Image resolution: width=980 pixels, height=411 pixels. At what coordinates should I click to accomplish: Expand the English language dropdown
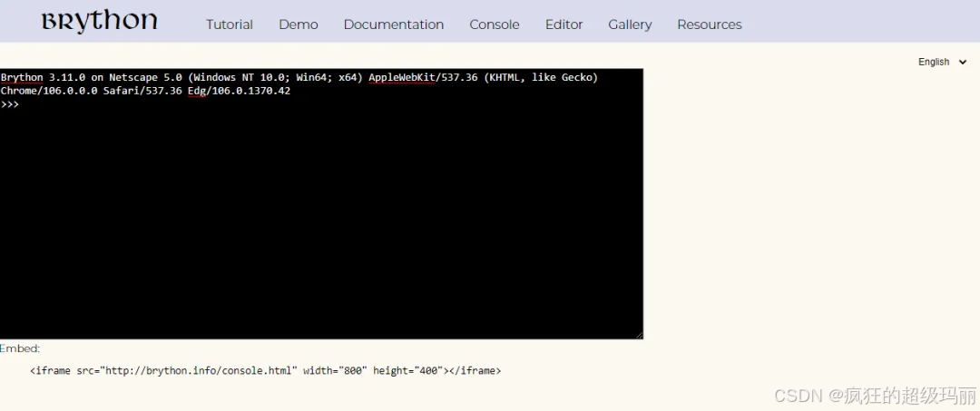(x=942, y=62)
